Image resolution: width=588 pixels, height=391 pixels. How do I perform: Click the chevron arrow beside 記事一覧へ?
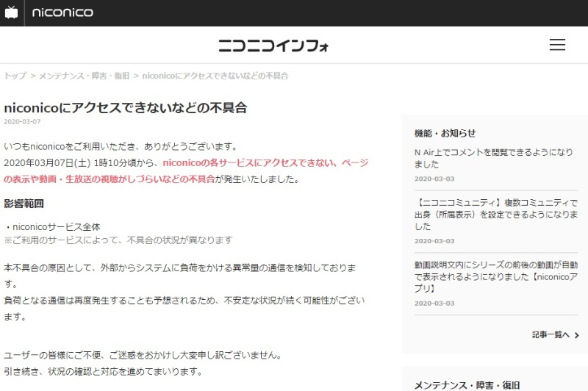click(576, 335)
